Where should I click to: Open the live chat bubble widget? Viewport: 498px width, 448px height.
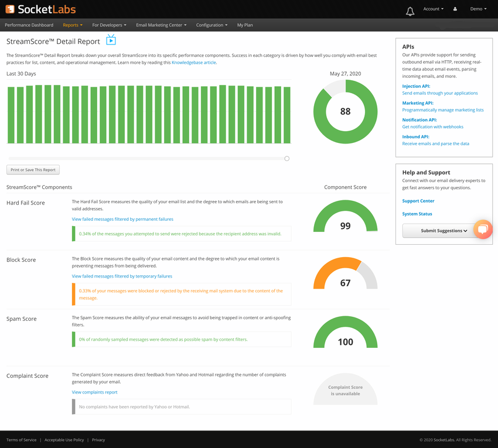[483, 229]
